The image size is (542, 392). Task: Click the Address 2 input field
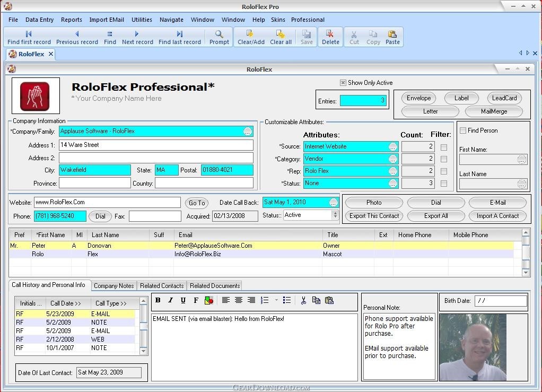click(x=156, y=158)
